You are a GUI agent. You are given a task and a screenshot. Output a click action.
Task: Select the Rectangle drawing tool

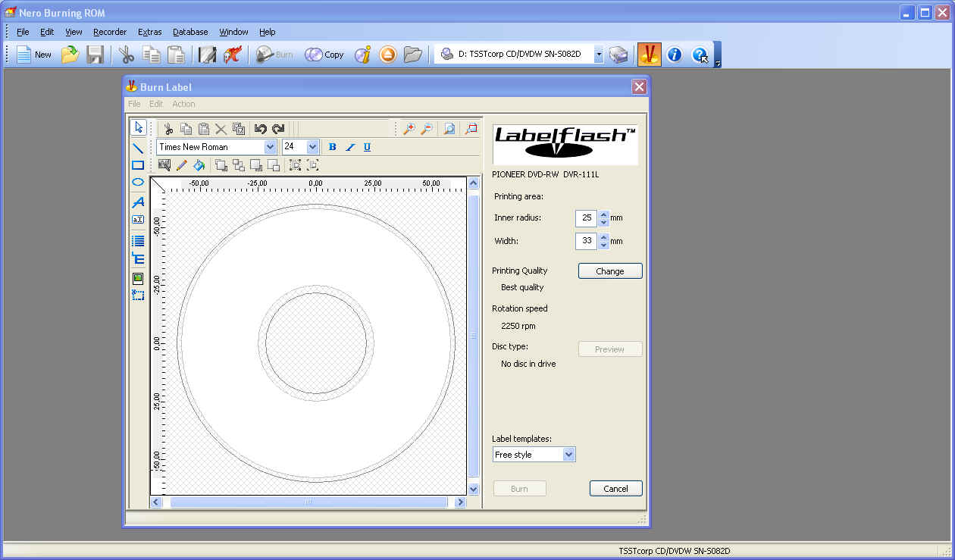point(138,165)
